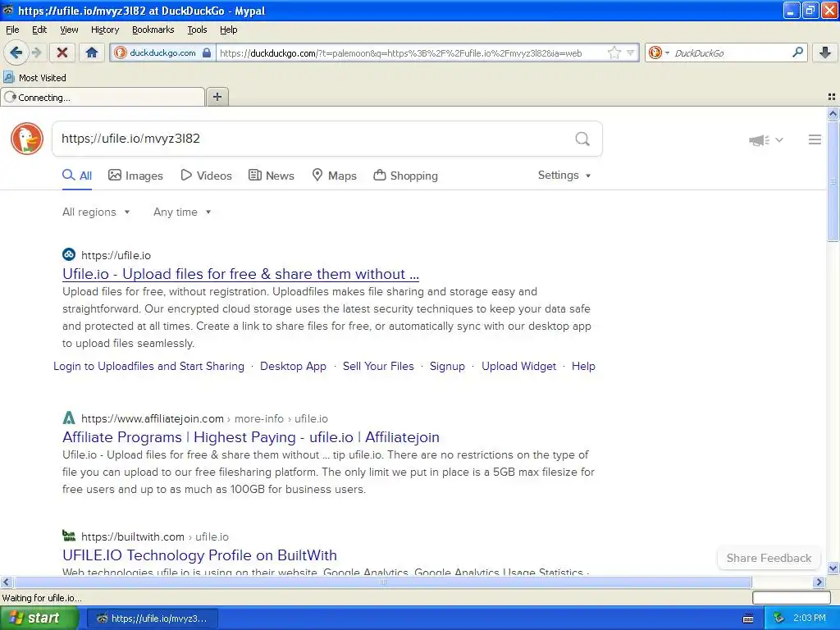This screenshot has height=630, width=840.
Task: Click the padlock site security icon
Action: coord(207,52)
